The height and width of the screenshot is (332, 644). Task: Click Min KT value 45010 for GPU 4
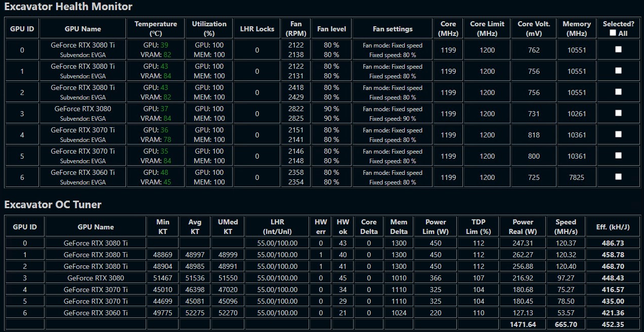163,290
